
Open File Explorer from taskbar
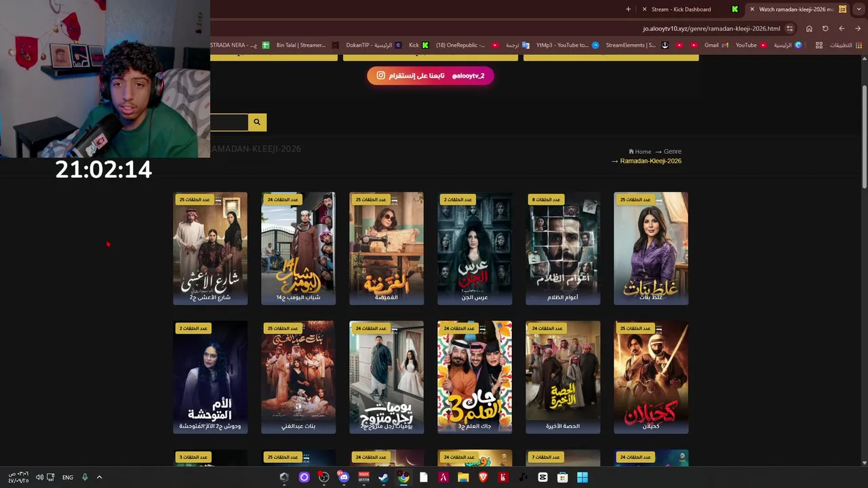point(463,477)
